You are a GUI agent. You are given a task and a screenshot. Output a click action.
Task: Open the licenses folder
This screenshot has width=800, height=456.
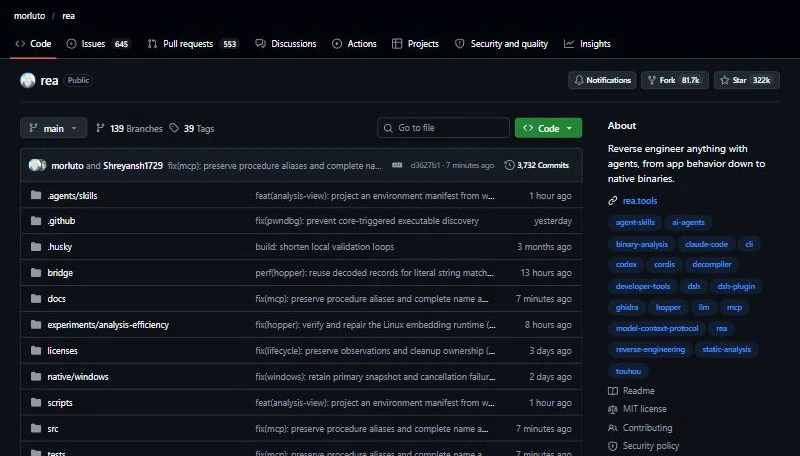click(62, 351)
